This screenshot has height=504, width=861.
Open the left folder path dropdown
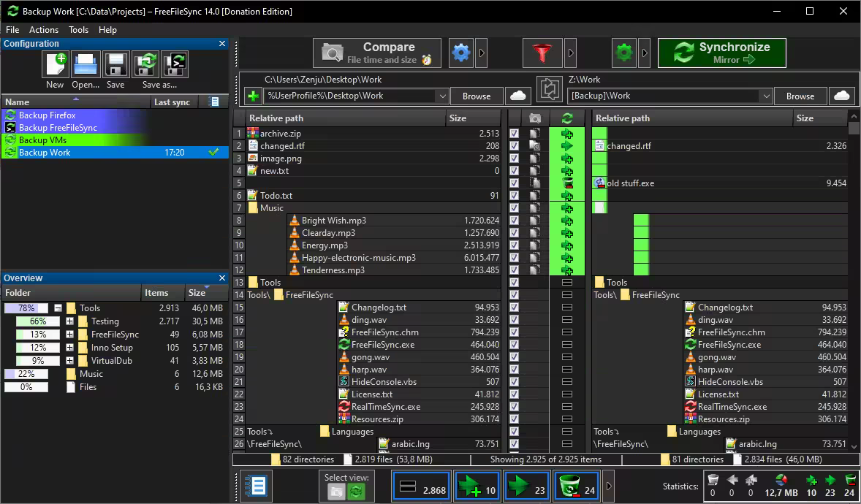coord(443,96)
